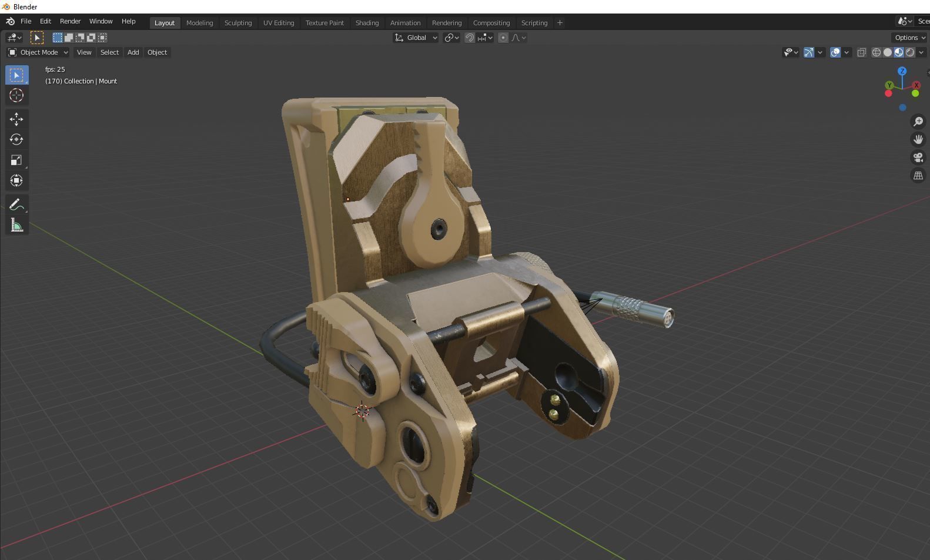The image size is (930, 560).
Task: Click the pan view hand icon
Action: (x=918, y=140)
